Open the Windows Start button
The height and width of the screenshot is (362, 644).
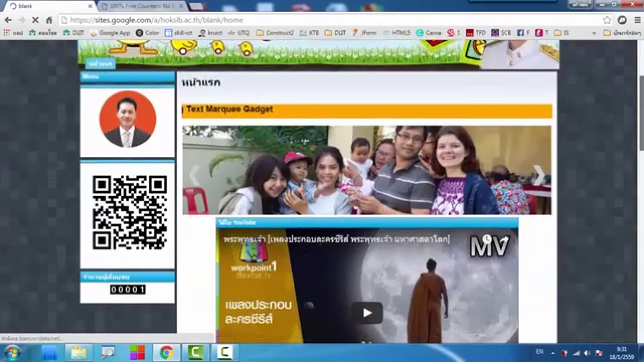click(x=12, y=352)
